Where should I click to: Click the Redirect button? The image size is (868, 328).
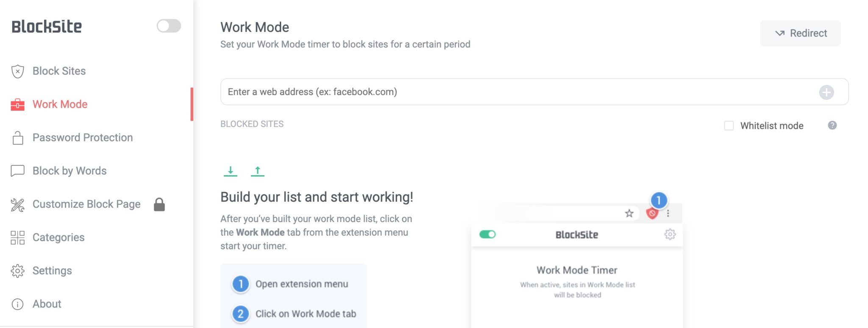tap(800, 33)
